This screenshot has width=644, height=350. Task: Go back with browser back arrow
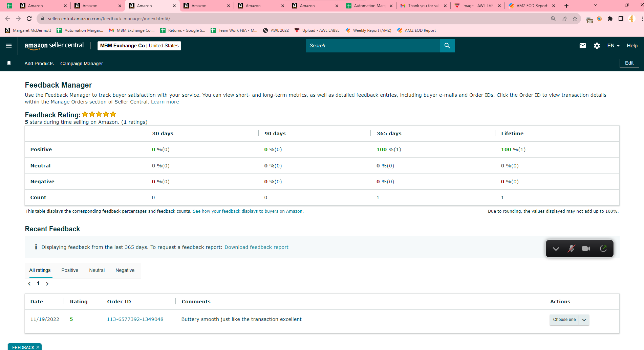click(x=7, y=19)
